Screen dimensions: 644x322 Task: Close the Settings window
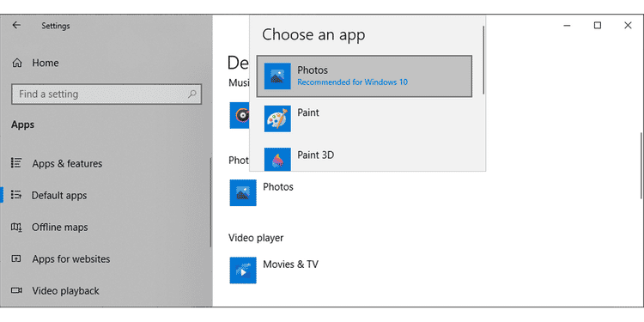tap(628, 26)
